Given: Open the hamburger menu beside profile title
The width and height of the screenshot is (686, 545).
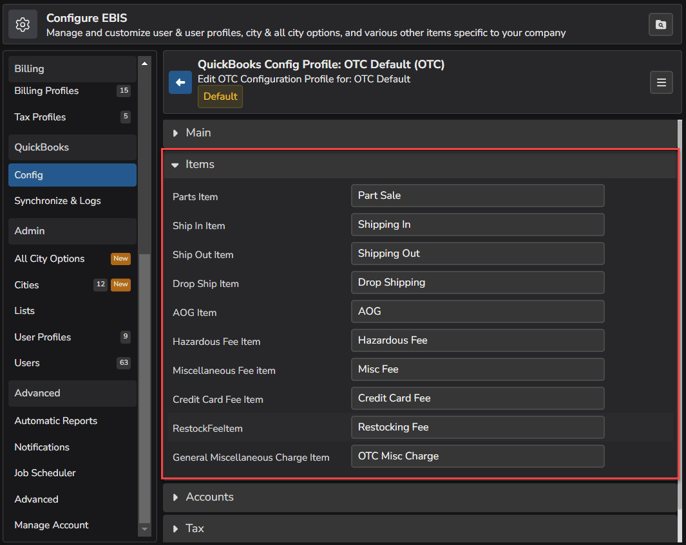Looking at the screenshot, I should point(661,83).
